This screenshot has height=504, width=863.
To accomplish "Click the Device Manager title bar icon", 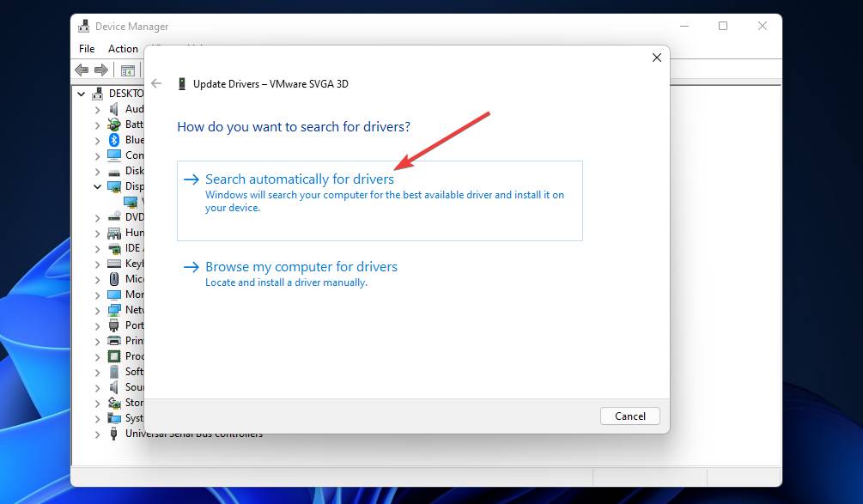I will [83, 26].
